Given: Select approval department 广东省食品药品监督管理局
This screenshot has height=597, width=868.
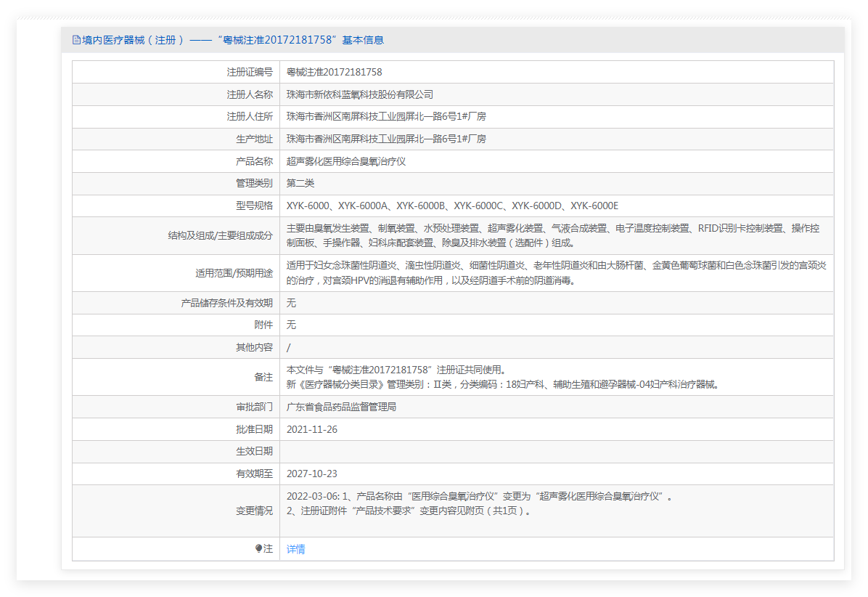Looking at the screenshot, I should (x=341, y=407).
